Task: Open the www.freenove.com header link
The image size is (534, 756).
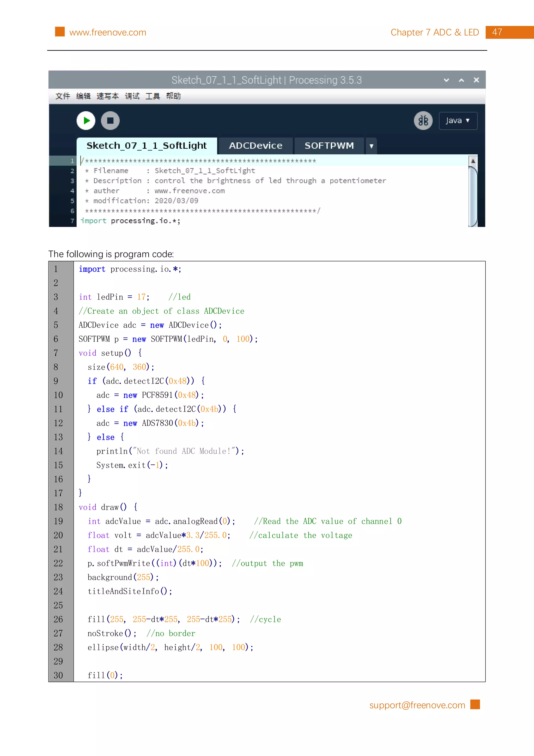Action: click(x=108, y=32)
